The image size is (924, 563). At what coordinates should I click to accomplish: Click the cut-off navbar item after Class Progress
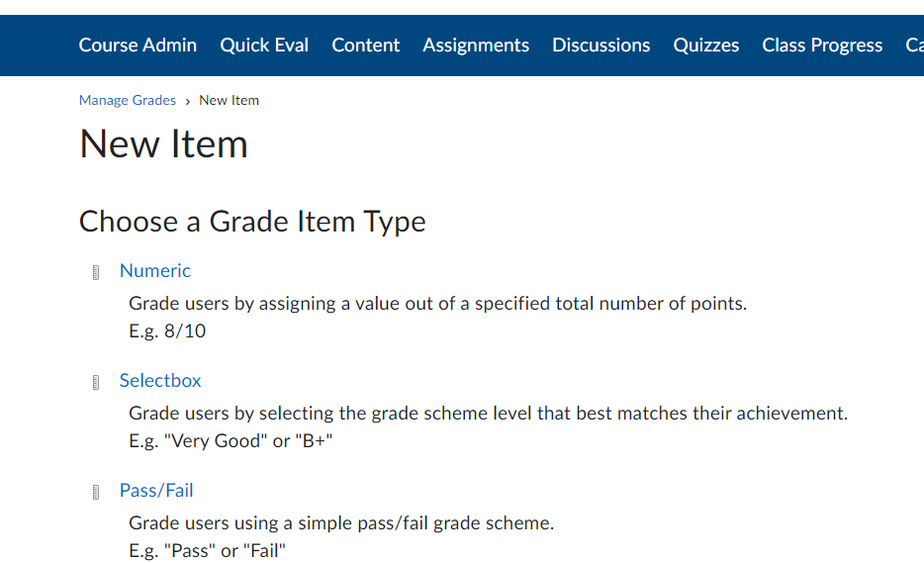(x=914, y=46)
